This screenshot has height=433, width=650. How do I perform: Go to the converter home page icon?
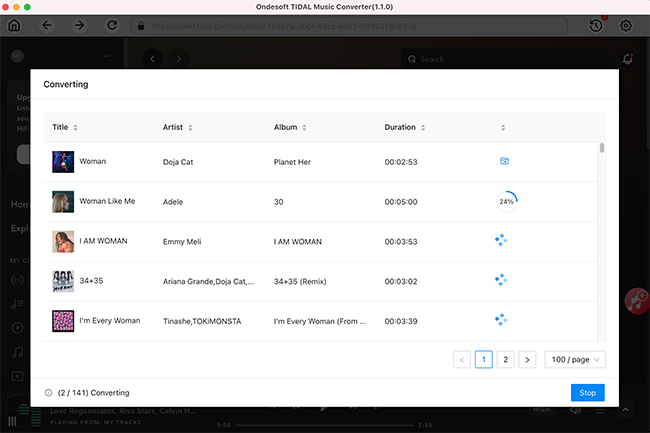(x=14, y=26)
